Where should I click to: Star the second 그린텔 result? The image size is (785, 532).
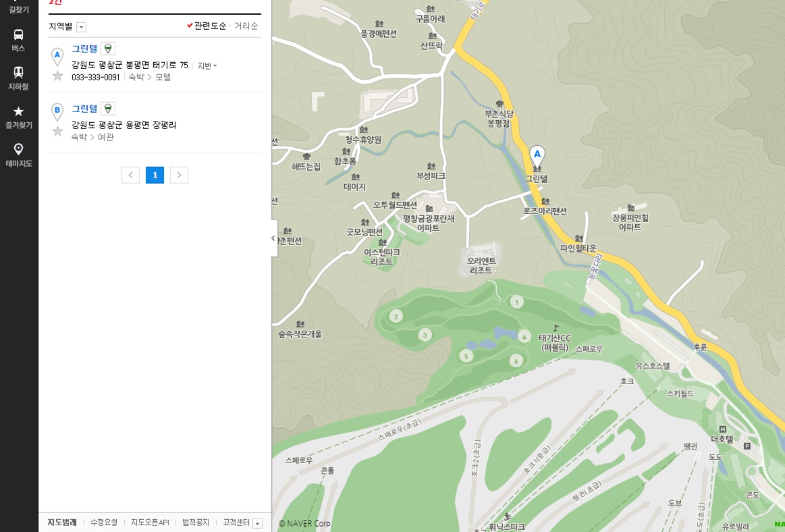[58, 132]
